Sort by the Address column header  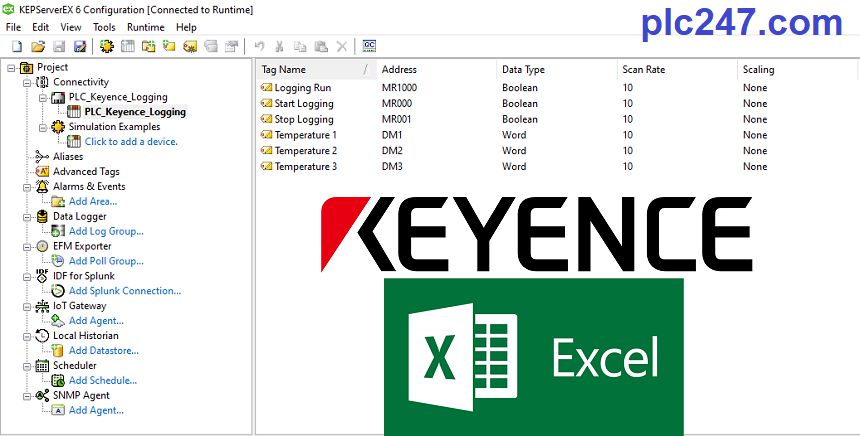click(437, 70)
